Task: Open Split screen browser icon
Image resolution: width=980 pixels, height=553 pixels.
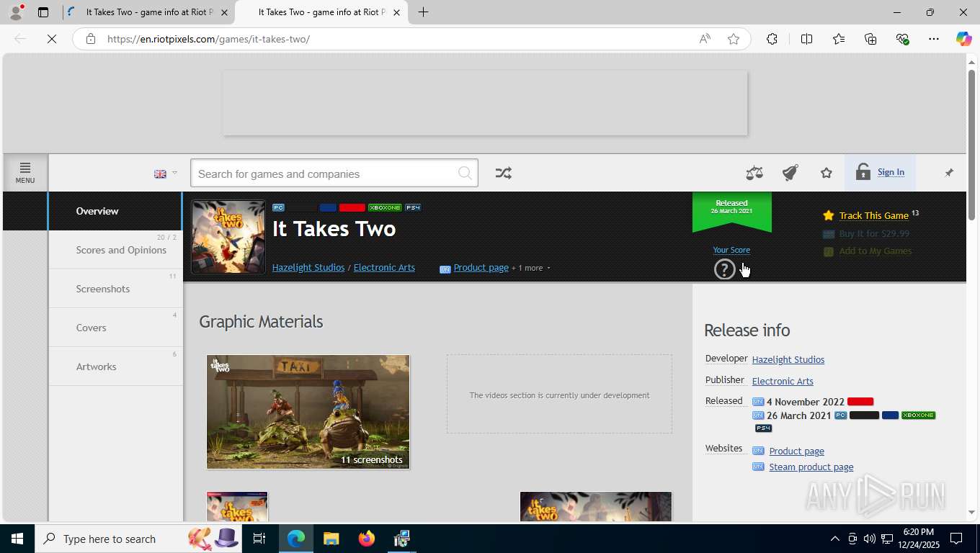Action: tap(806, 39)
